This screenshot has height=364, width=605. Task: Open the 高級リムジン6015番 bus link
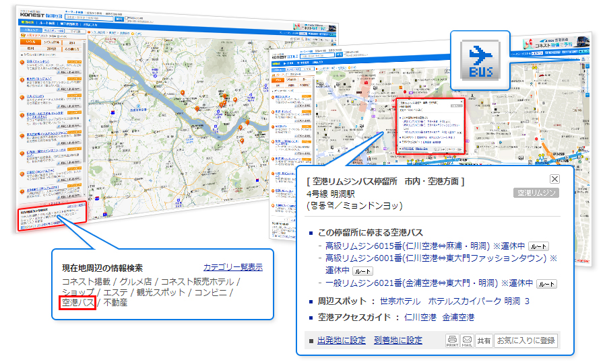click(406, 246)
